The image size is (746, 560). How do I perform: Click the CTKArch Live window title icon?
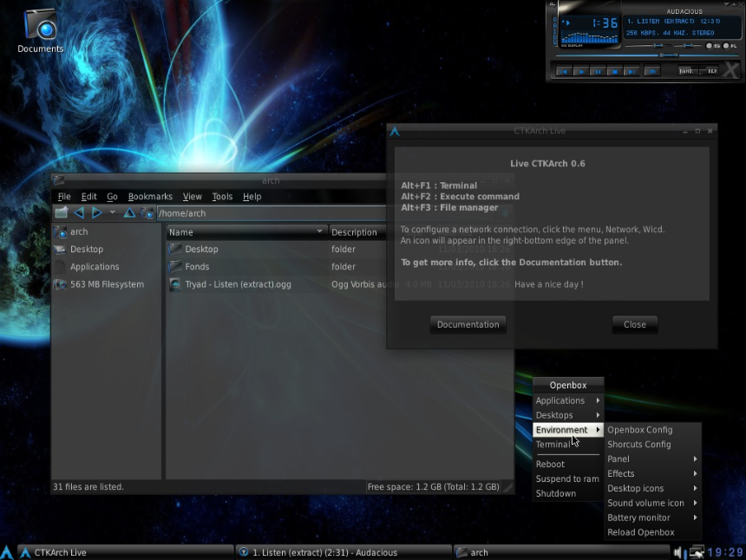[x=395, y=131]
